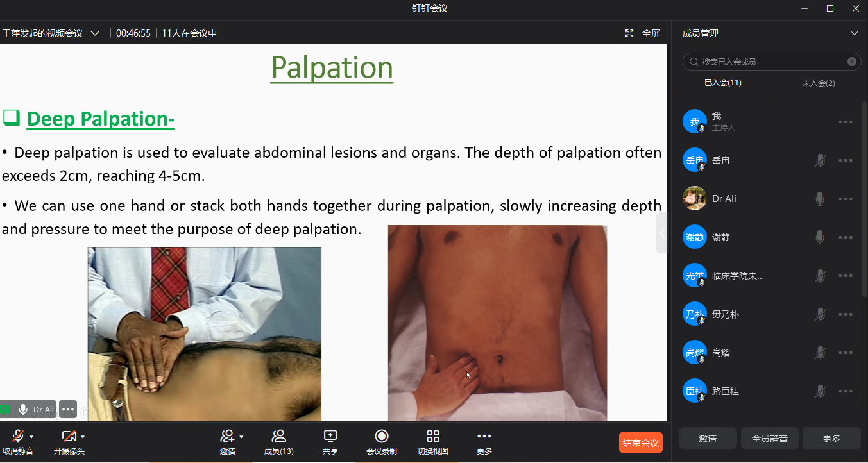
Task: Toggle Dr Ali's microphone in member list
Action: pyautogui.click(x=820, y=199)
